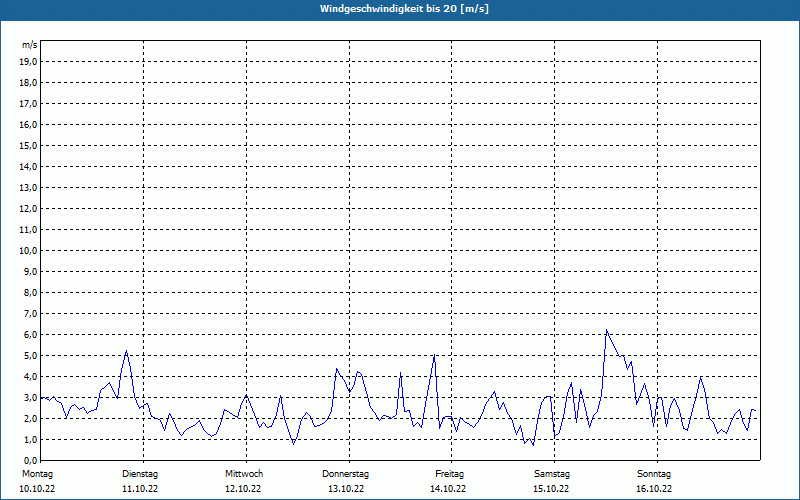Select the 1,0 axis value
The width and height of the screenshot is (800, 500).
pyautogui.click(x=30, y=439)
